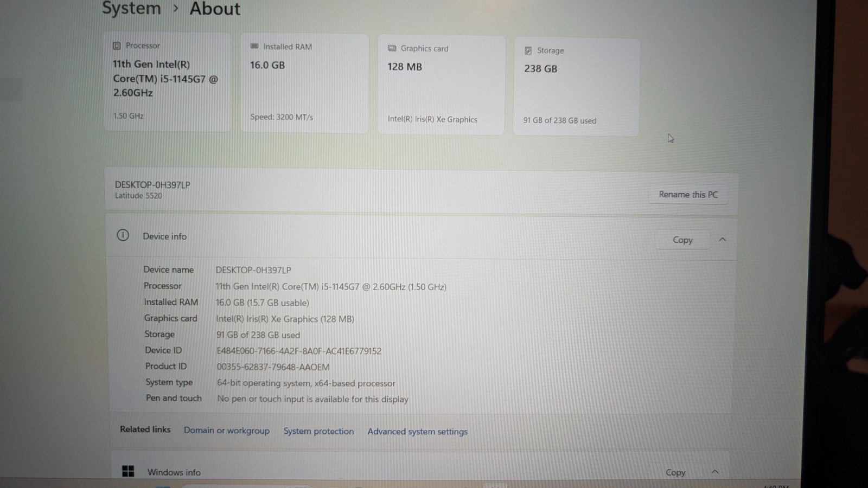Click the 16.0 GB (15.7 GB usable) value

(262, 303)
